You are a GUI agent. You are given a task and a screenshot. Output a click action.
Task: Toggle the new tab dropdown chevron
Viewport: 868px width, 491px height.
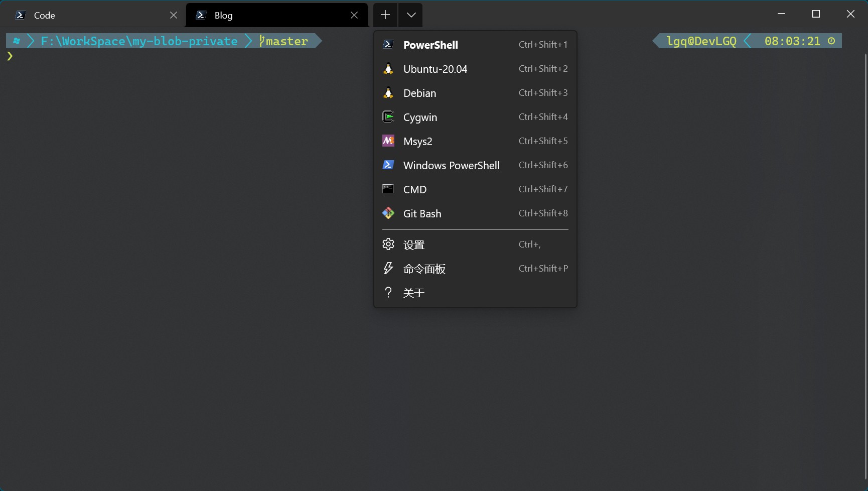tap(411, 15)
